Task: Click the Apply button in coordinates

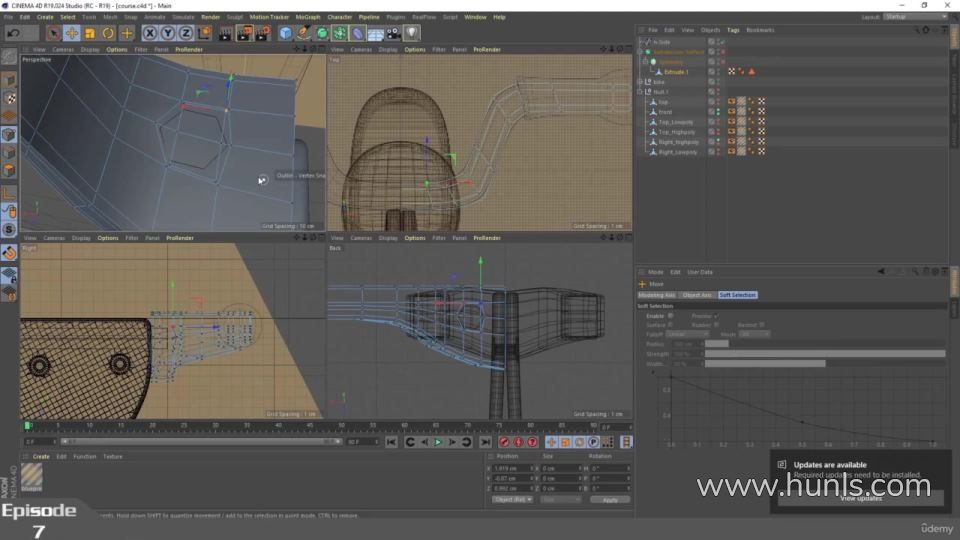Action: click(x=609, y=499)
